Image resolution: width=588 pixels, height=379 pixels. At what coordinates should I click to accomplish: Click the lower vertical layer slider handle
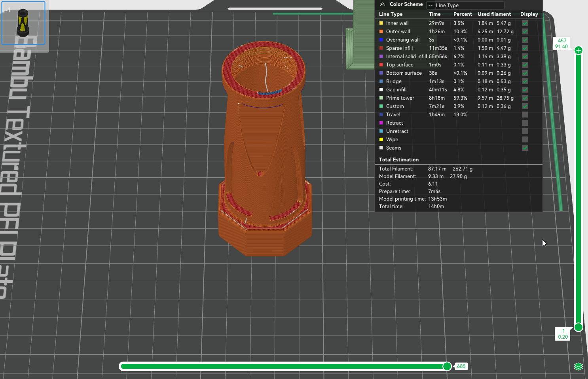tap(579, 327)
